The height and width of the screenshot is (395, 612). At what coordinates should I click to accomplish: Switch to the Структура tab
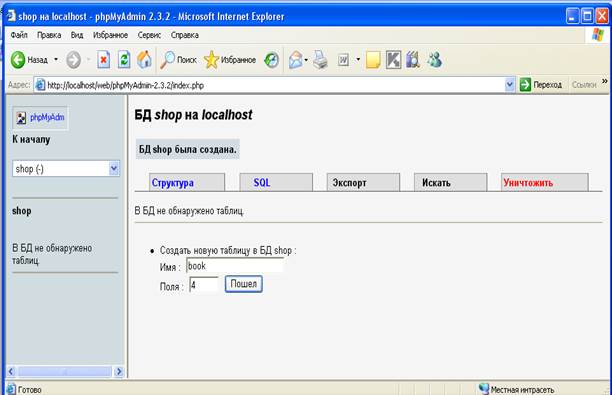pos(187,182)
